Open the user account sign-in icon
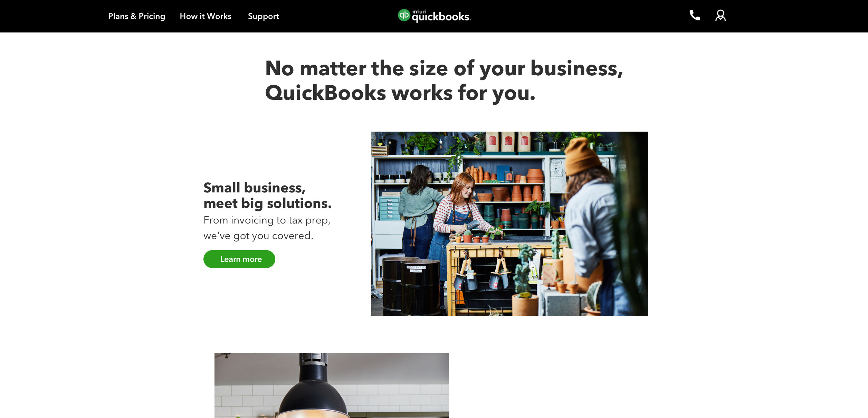 (x=721, y=16)
